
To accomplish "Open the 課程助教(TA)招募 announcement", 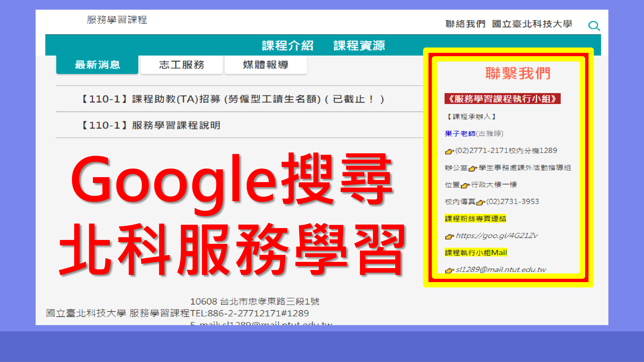I will pyautogui.click(x=233, y=99).
